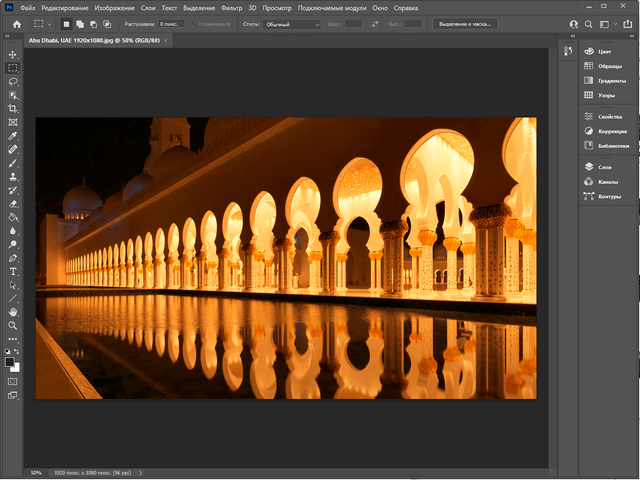Select the Lasso tool
Image resolution: width=640 pixels, height=480 pixels.
13,81
